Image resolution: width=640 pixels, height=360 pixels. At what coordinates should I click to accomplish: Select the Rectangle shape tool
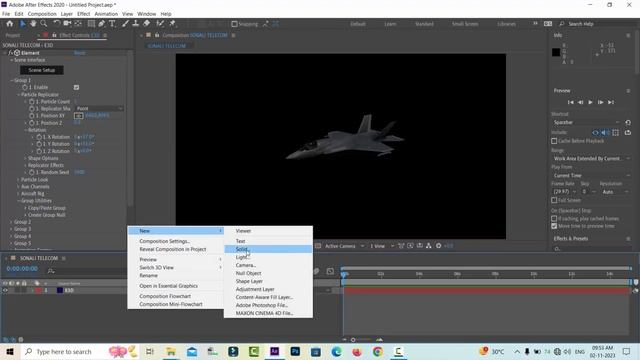pos(91,24)
